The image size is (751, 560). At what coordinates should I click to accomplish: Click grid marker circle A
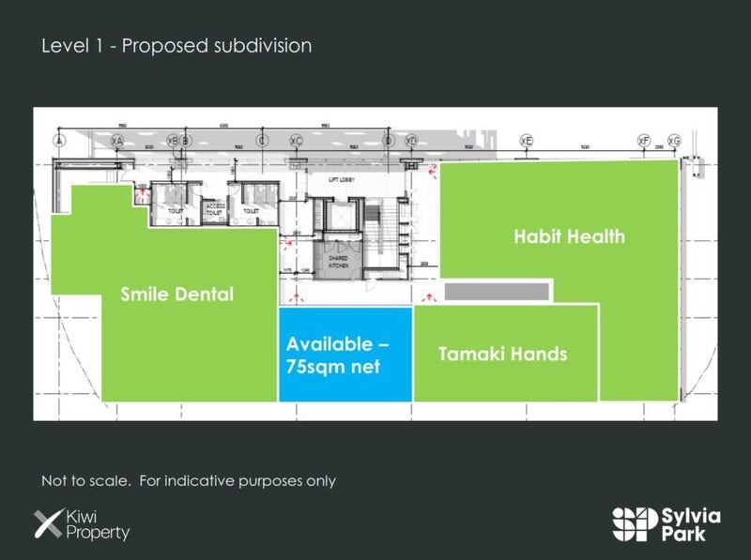[58, 141]
